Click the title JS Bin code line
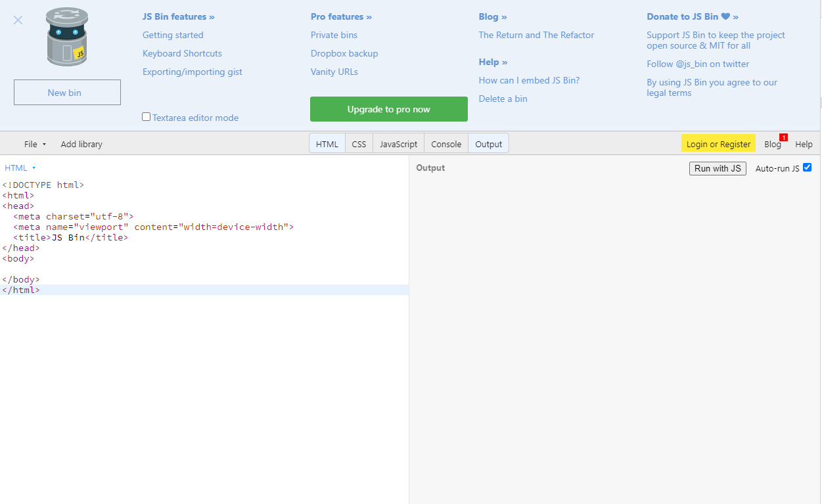822x504 pixels. point(70,237)
